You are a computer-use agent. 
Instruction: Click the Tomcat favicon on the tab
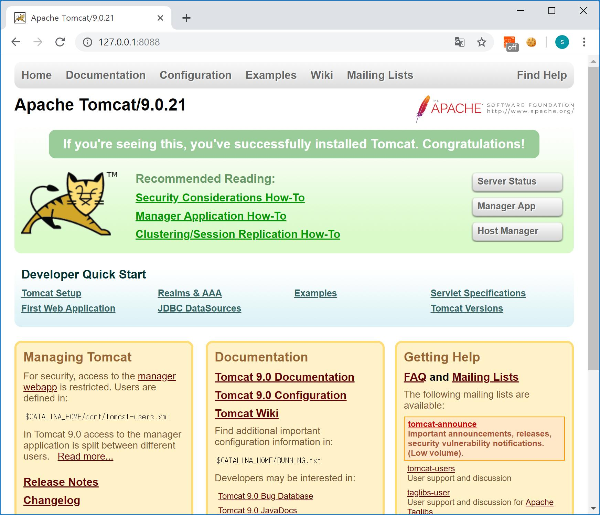[20, 18]
